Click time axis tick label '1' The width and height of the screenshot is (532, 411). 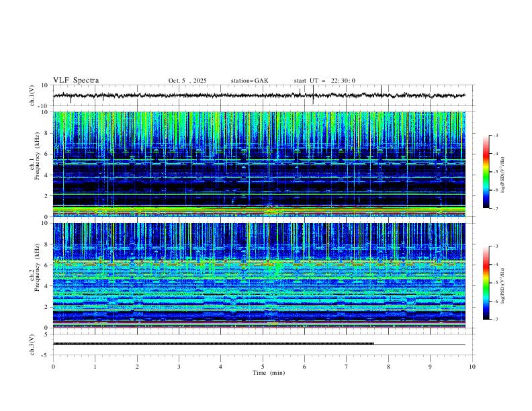point(95,367)
